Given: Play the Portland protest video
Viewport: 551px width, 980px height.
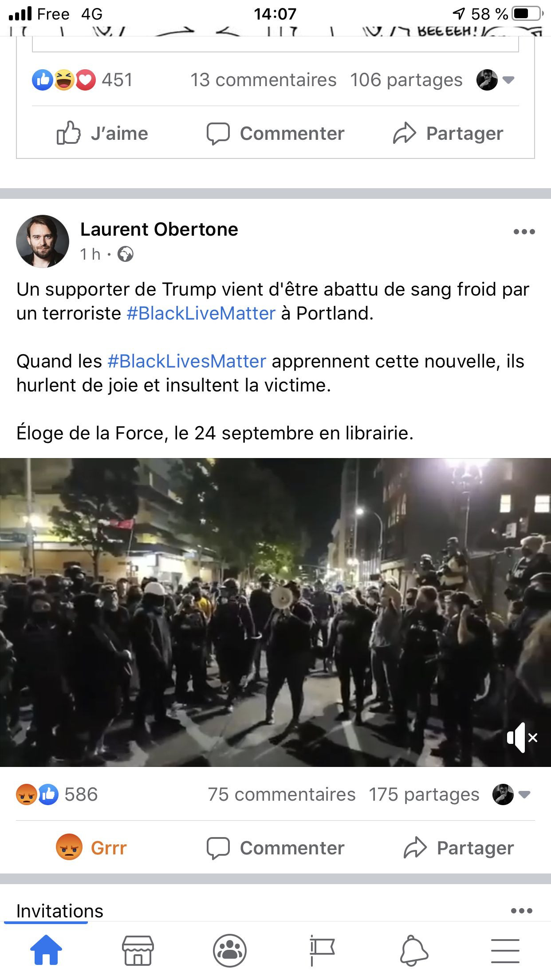Looking at the screenshot, I should pos(275,612).
